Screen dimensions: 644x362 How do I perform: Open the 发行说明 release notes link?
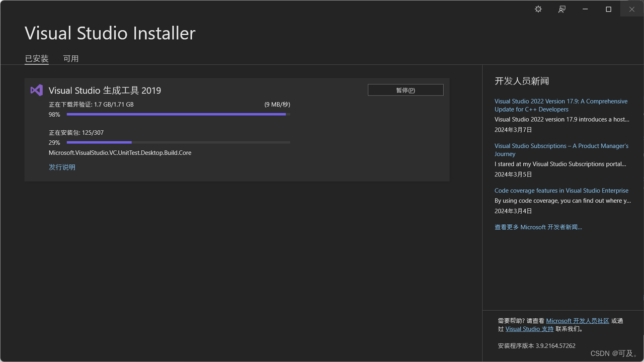[62, 167]
